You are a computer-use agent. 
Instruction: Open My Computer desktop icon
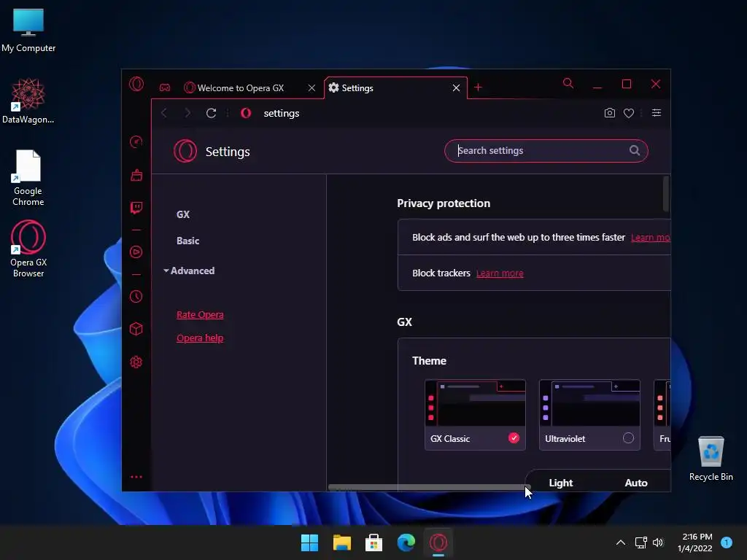(28, 30)
